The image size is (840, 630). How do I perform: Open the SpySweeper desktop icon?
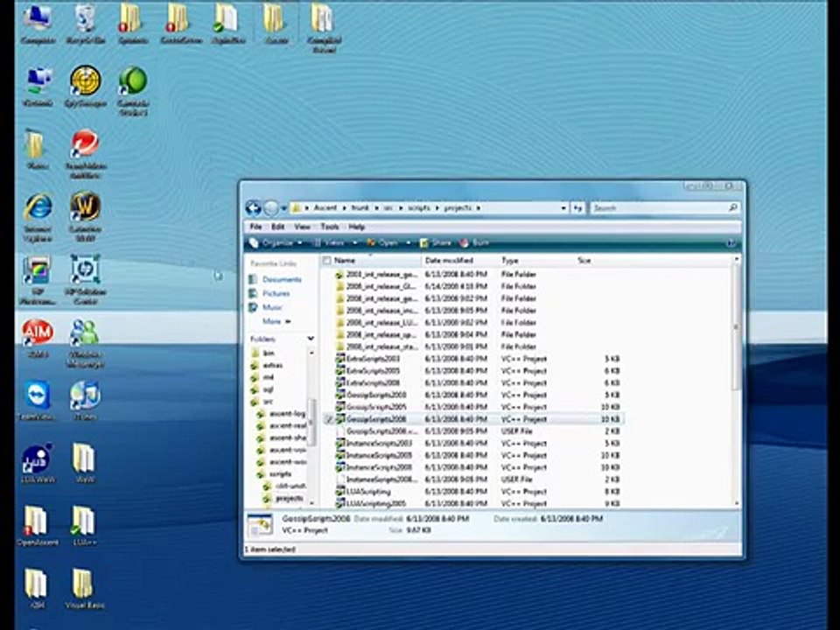85,87
